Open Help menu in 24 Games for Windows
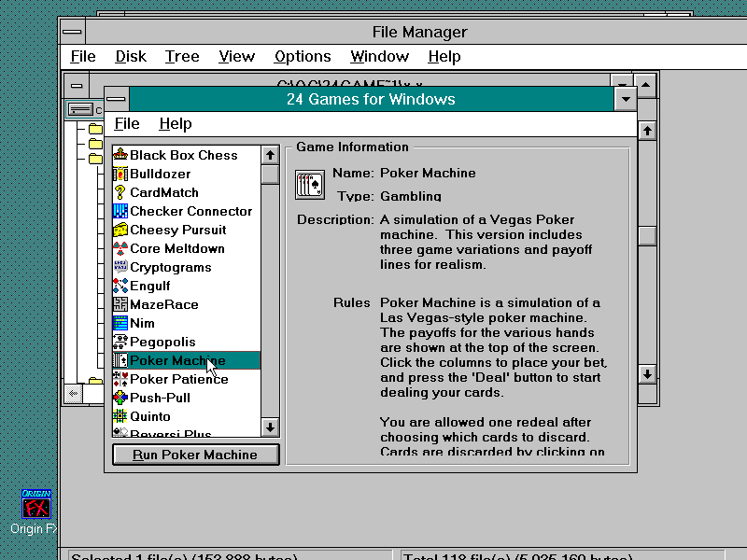The height and width of the screenshot is (560, 747). click(x=176, y=124)
